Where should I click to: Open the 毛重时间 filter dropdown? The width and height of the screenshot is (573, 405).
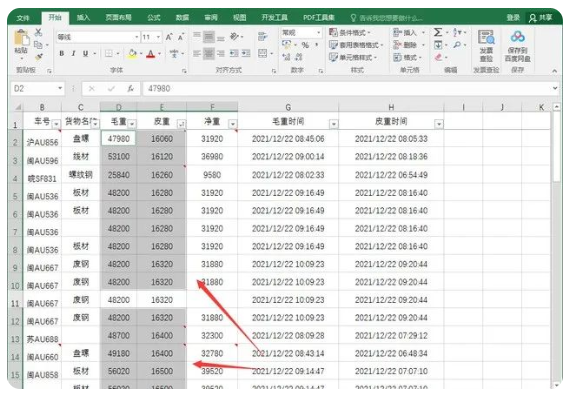333,124
